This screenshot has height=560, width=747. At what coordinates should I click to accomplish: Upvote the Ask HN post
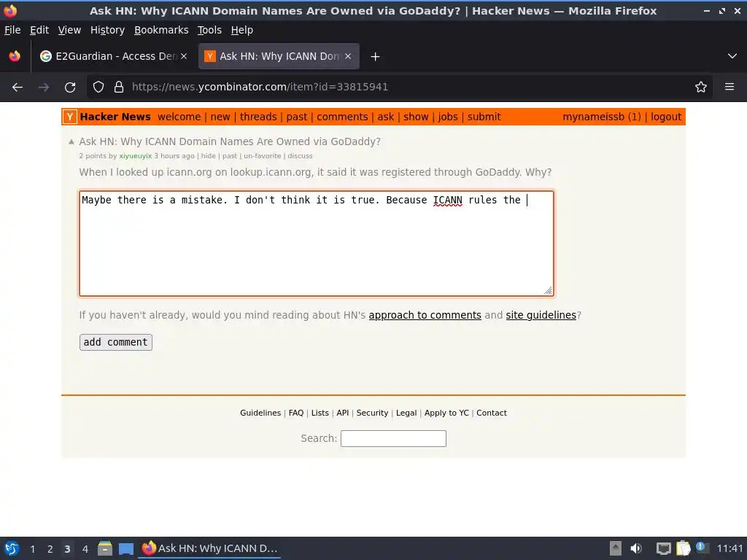[71, 141]
